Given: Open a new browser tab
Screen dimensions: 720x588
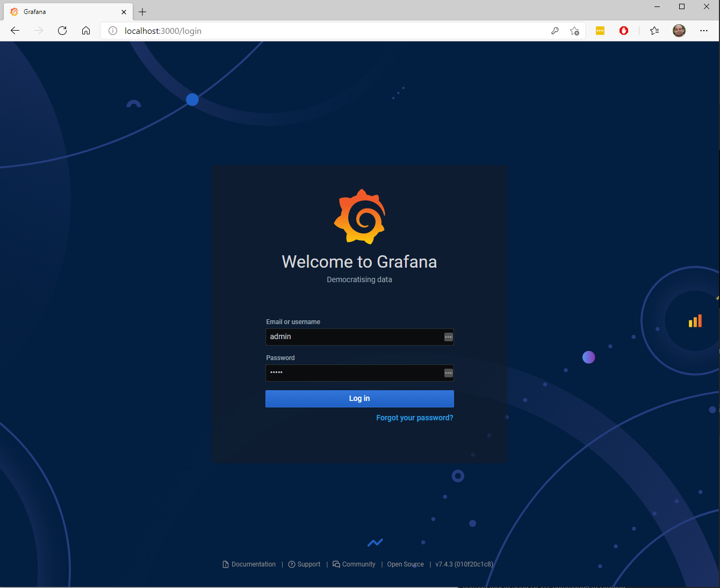Looking at the screenshot, I should [142, 12].
